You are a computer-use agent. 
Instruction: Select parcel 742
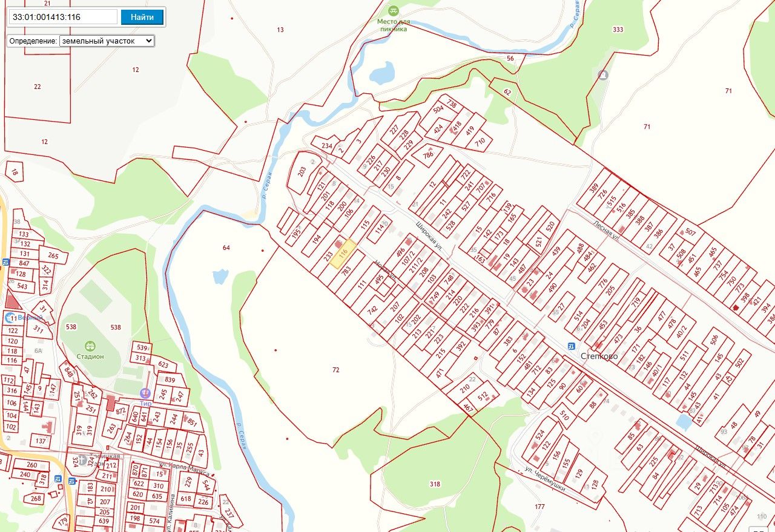pyautogui.click(x=372, y=310)
